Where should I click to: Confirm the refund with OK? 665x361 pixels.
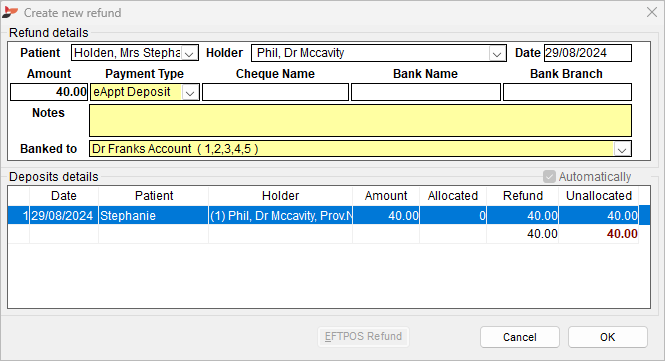[x=608, y=337]
